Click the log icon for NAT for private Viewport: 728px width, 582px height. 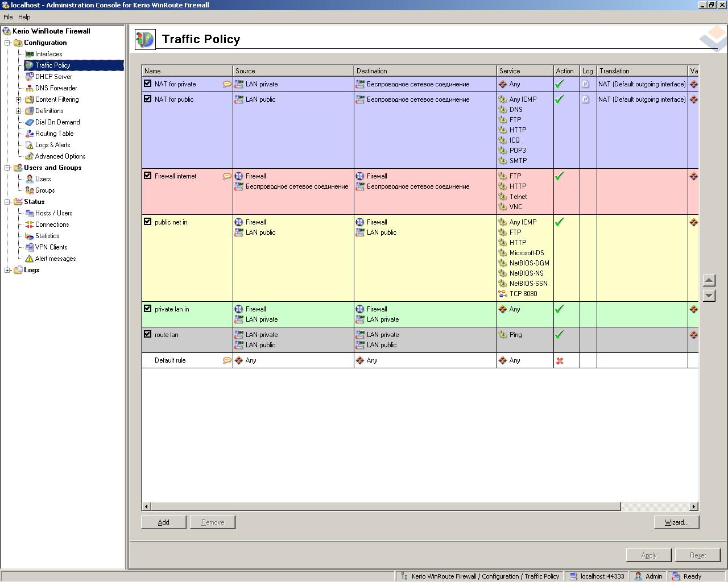pos(585,84)
